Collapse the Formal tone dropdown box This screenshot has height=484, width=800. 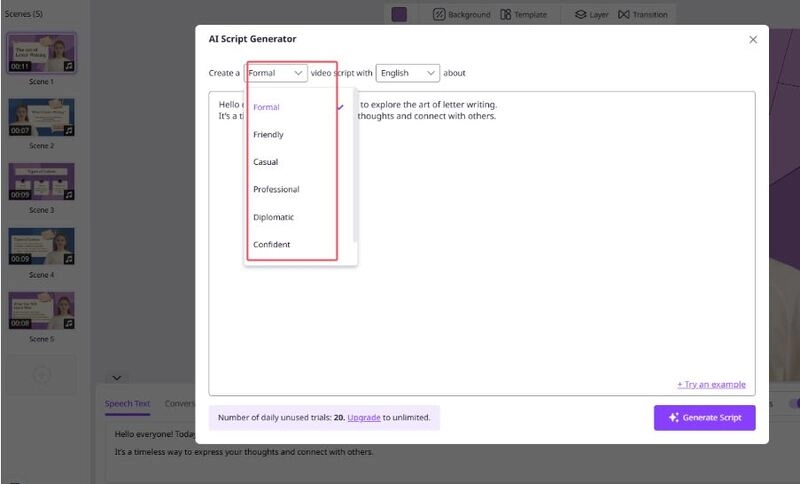click(x=276, y=73)
